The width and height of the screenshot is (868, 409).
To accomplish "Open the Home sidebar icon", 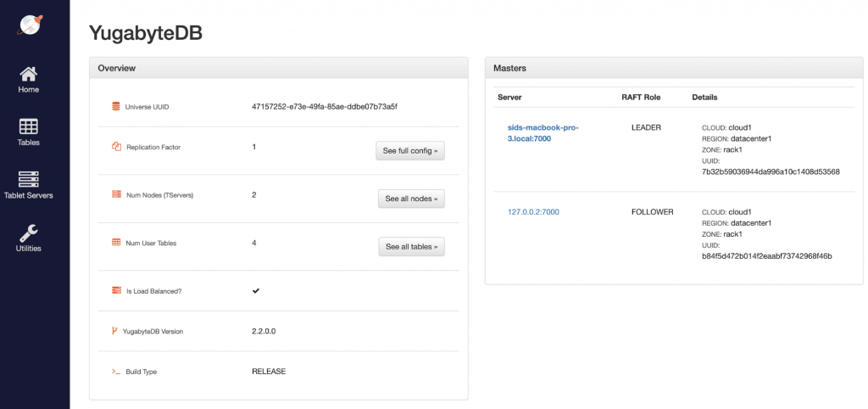I will (x=29, y=74).
